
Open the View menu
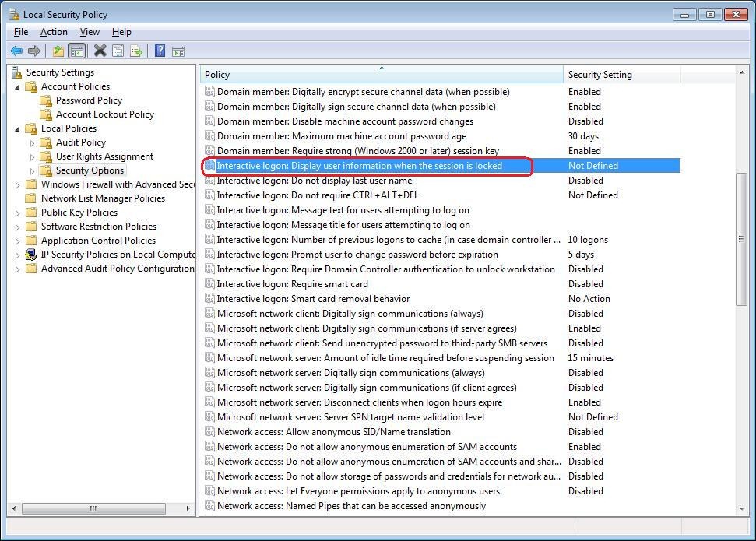[90, 32]
